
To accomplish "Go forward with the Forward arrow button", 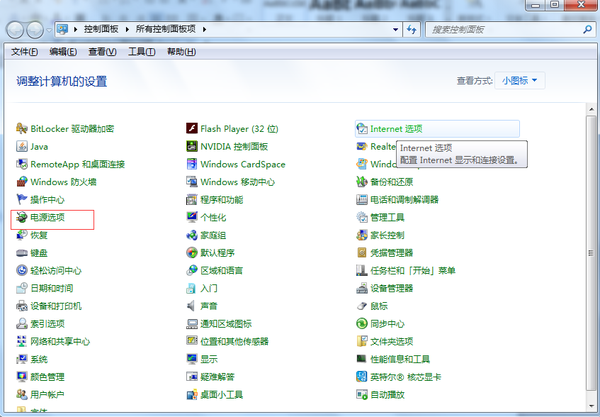I will point(35,30).
